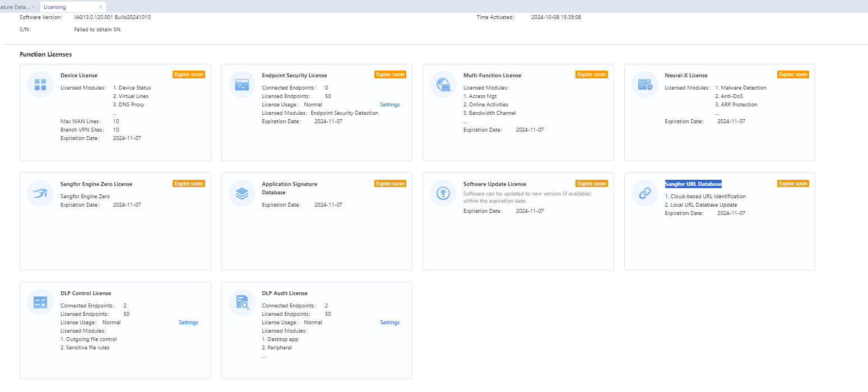The height and width of the screenshot is (392, 868).
Task: Click the Sangfor URL Database chain-link icon
Action: click(x=645, y=193)
